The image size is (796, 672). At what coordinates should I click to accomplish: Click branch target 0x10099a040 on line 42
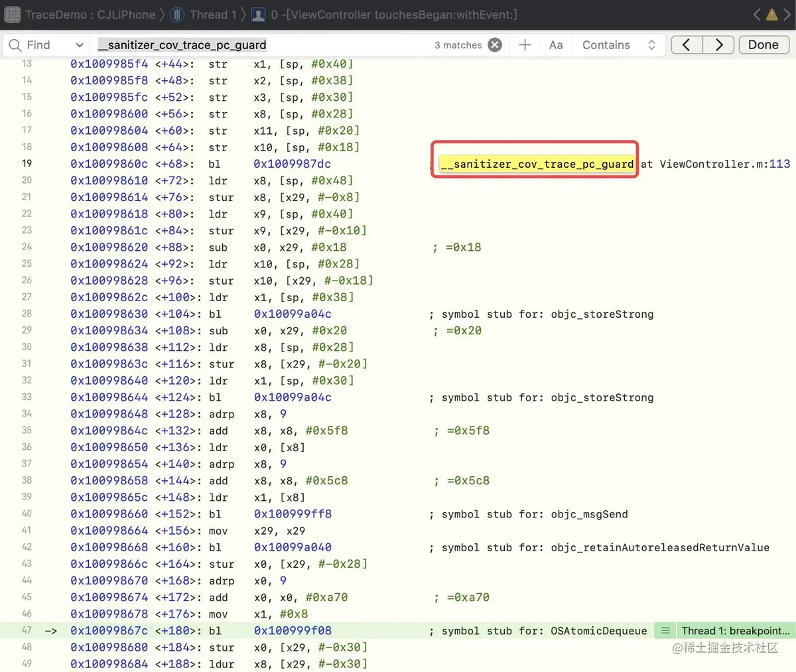click(x=293, y=547)
